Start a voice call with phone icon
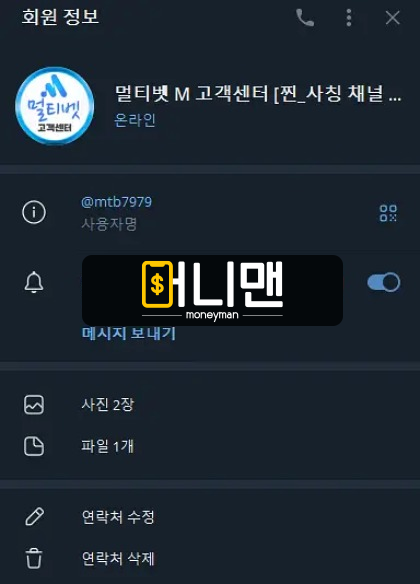Viewport: 420px width, 584px height. (305, 18)
